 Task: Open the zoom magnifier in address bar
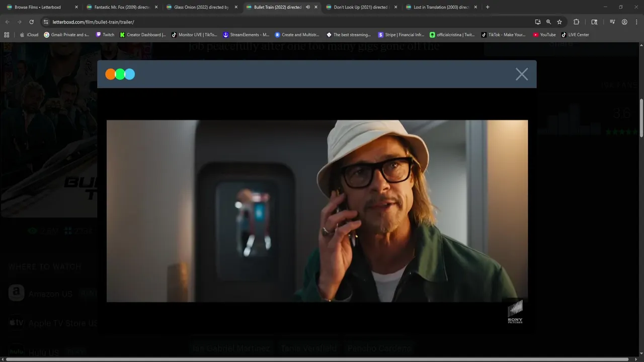pos(548,22)
